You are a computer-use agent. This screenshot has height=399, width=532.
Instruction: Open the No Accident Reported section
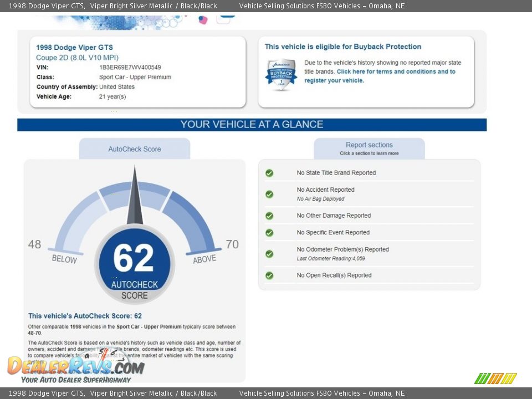pyautogui.click(x=325, y=190)
